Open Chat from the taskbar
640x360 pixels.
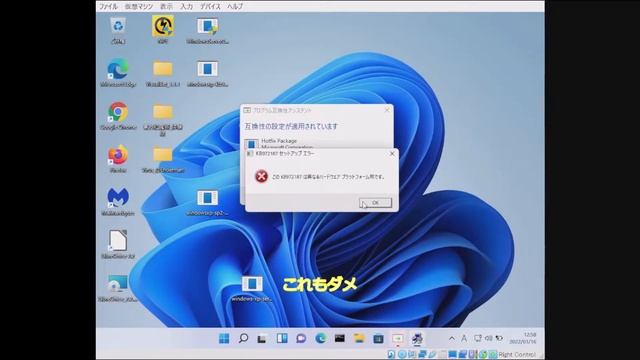[x=301, y=338]
